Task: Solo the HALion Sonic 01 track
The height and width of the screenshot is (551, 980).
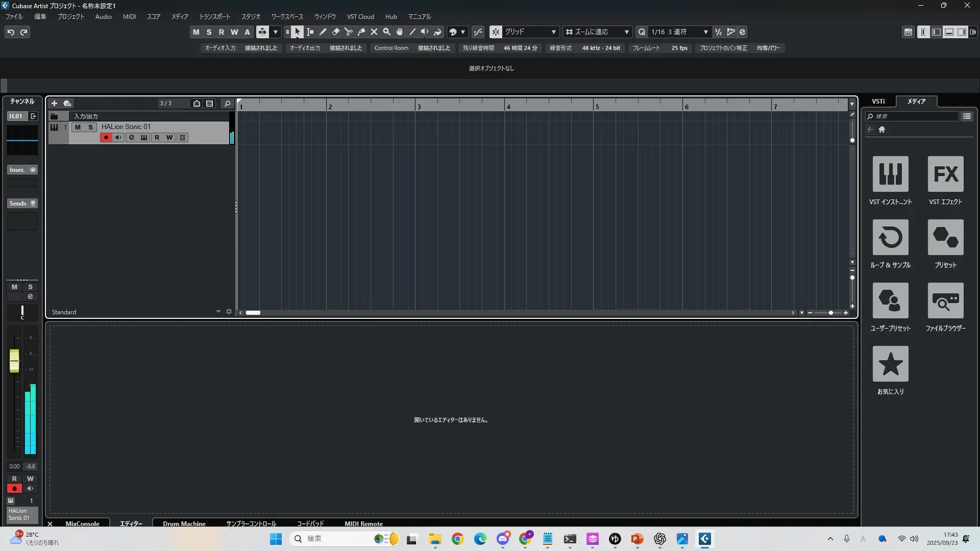Action: (x=90, y=127)
